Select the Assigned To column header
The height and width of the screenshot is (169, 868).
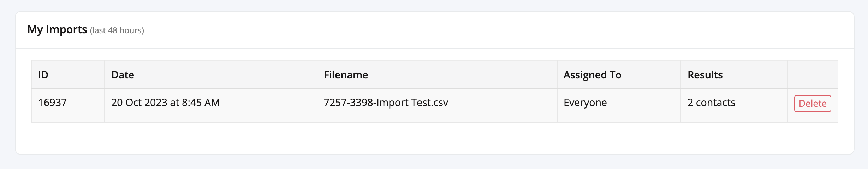pos(619,75)
